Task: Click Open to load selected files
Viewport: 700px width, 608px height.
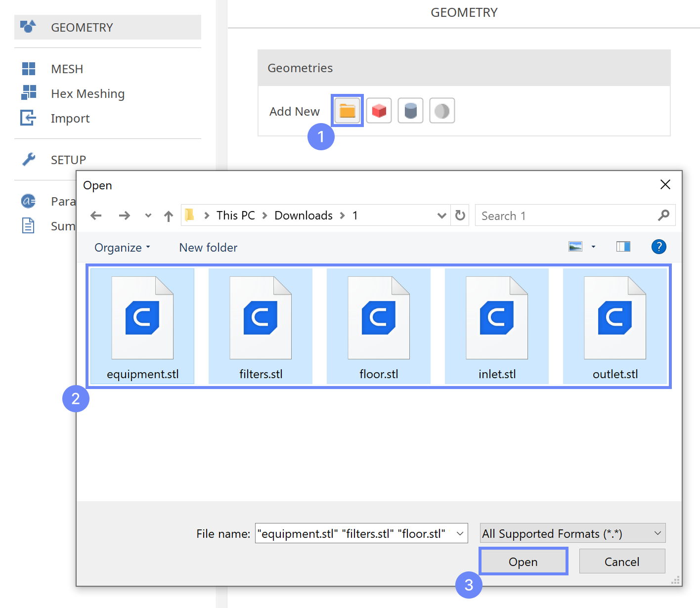Action: pos(523,562)
